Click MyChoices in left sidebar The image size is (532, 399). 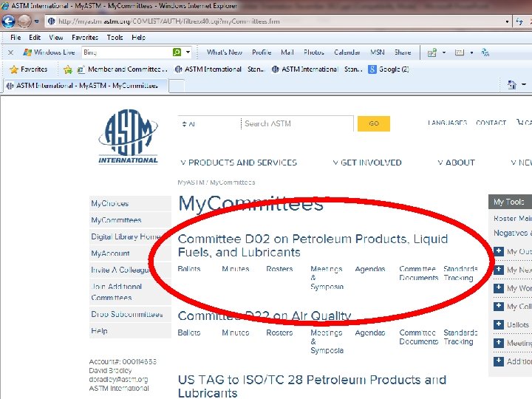pyautogui.click(x=130, y=203)
